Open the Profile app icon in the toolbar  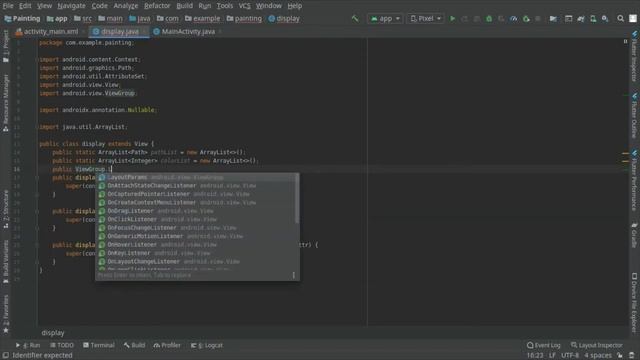click(x=513, y=19)
